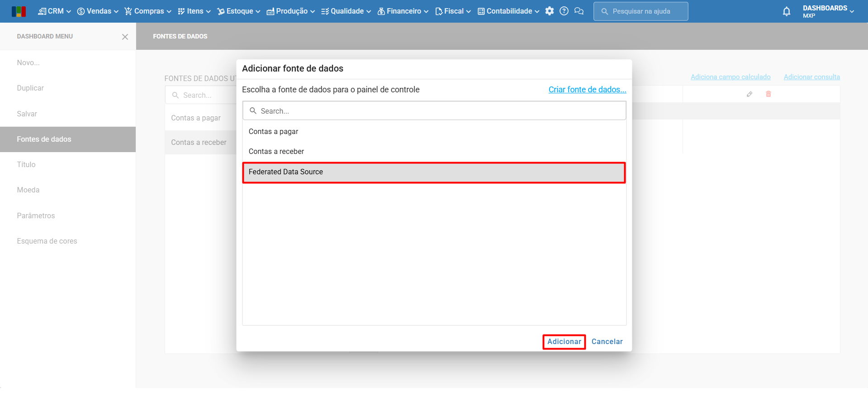Open the chat messages icon

[x=579, y=11]
